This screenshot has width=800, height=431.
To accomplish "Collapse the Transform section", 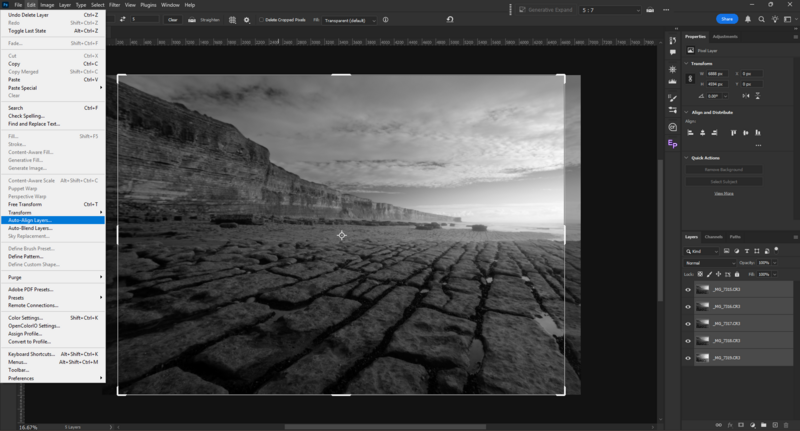I will click(x=686, y=63).
